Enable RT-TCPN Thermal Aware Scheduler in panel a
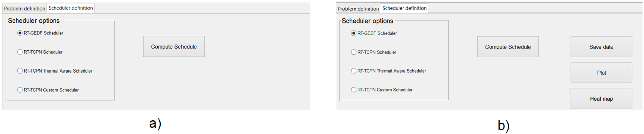Screen dimensions: 644x134 pos(20,71)
